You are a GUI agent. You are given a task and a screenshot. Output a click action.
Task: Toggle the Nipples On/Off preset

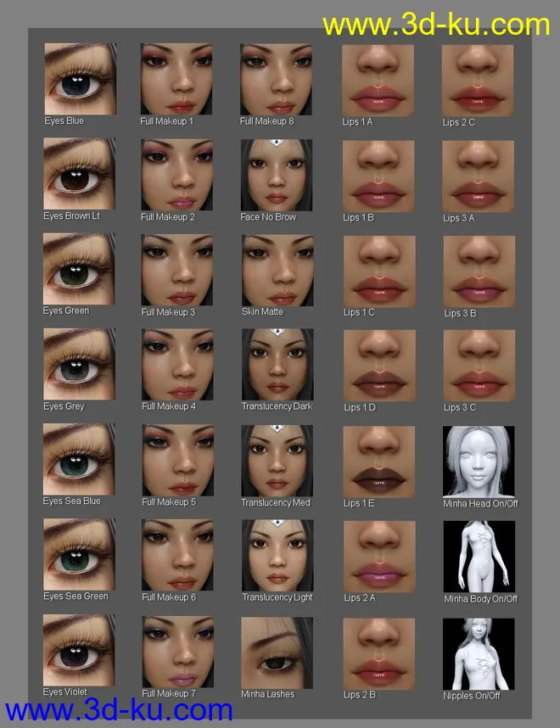(x=479, y=652)
